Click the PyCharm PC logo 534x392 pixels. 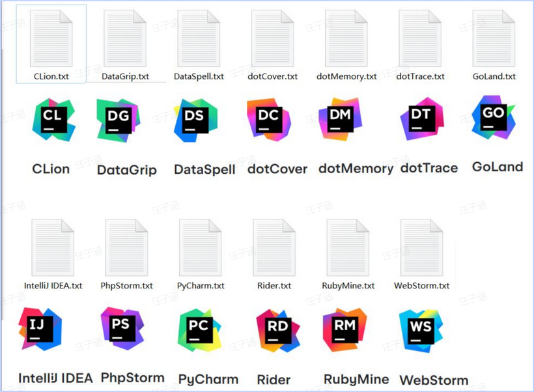[x=199, y=330]
